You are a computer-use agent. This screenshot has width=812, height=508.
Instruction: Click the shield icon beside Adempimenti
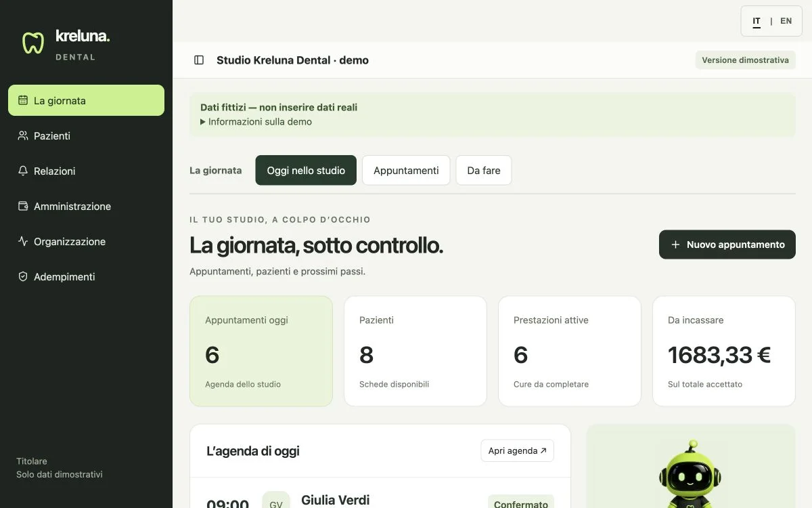click(x=23, y=276)
